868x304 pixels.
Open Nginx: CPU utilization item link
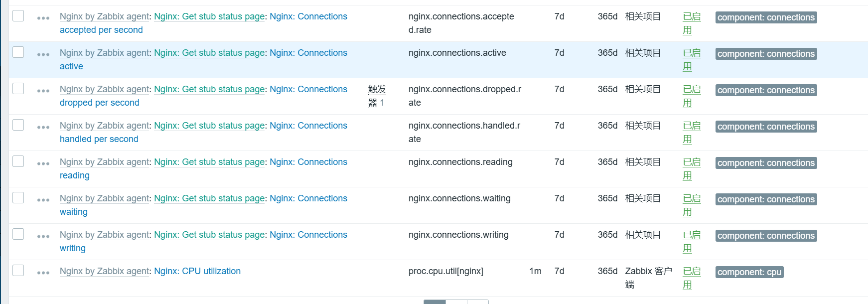point(197,271)
